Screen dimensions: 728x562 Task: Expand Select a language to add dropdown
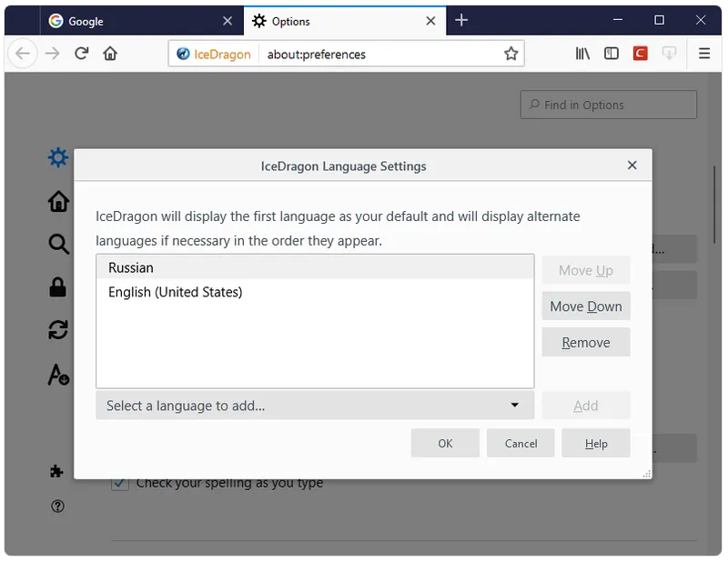(315, 406)
